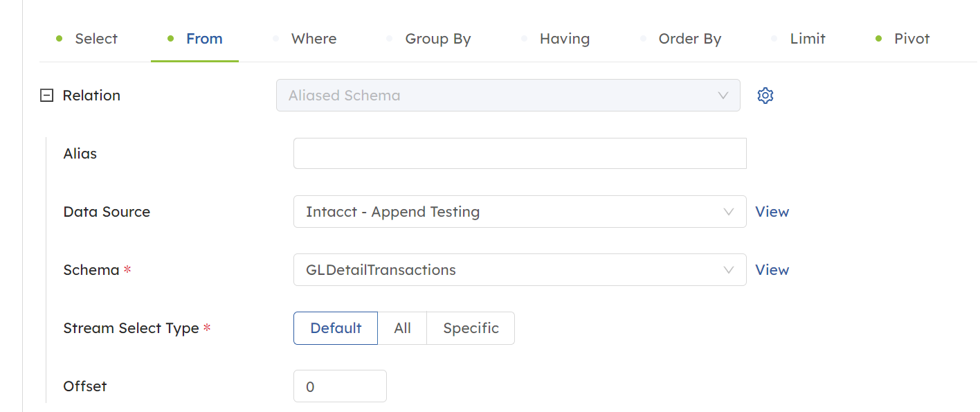This screenshot has height=412, width=980.
Task: Collapse the Relation section using minus icon
Action: (x=46, y=95)
